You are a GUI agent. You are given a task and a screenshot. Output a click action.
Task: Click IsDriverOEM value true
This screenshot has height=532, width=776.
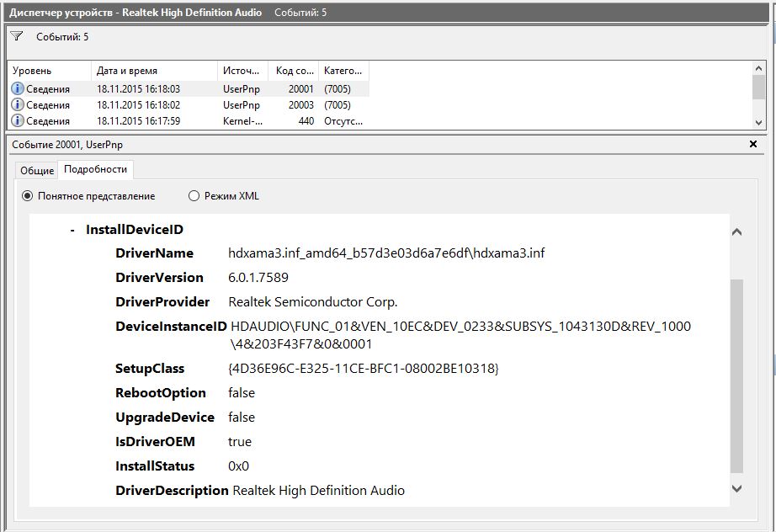coord(240,441)
